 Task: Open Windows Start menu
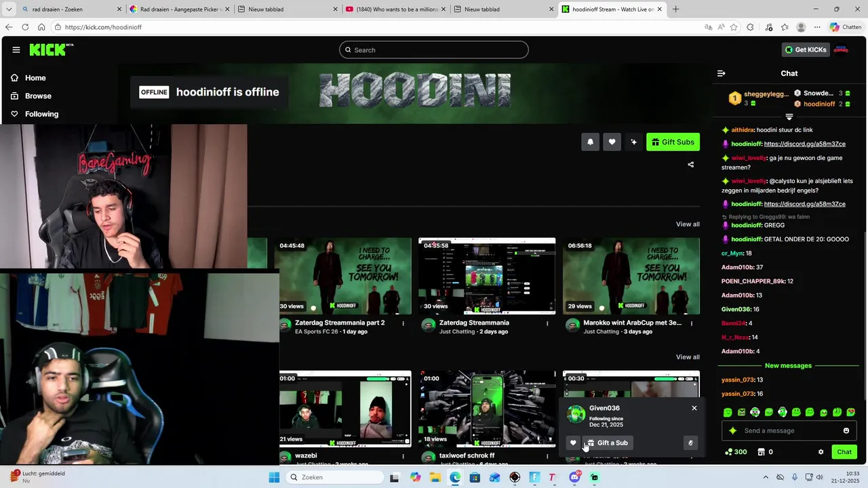point(274,477)
